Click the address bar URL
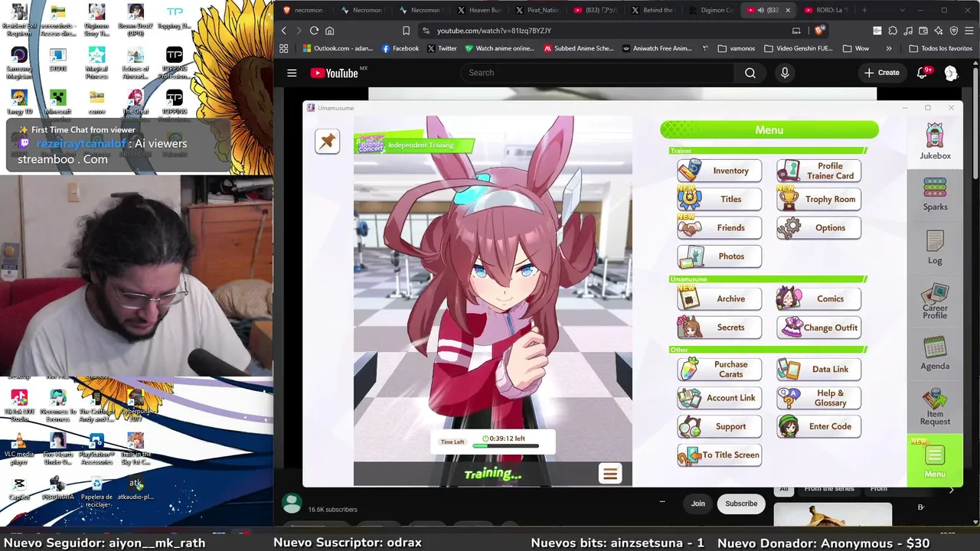Image resolution: width=980 pixels, height=551 pixels. (x=494, y=31)
